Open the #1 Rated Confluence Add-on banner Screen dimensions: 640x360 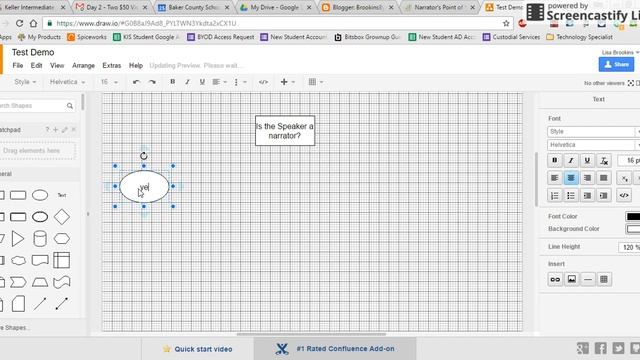click(335, 349)
